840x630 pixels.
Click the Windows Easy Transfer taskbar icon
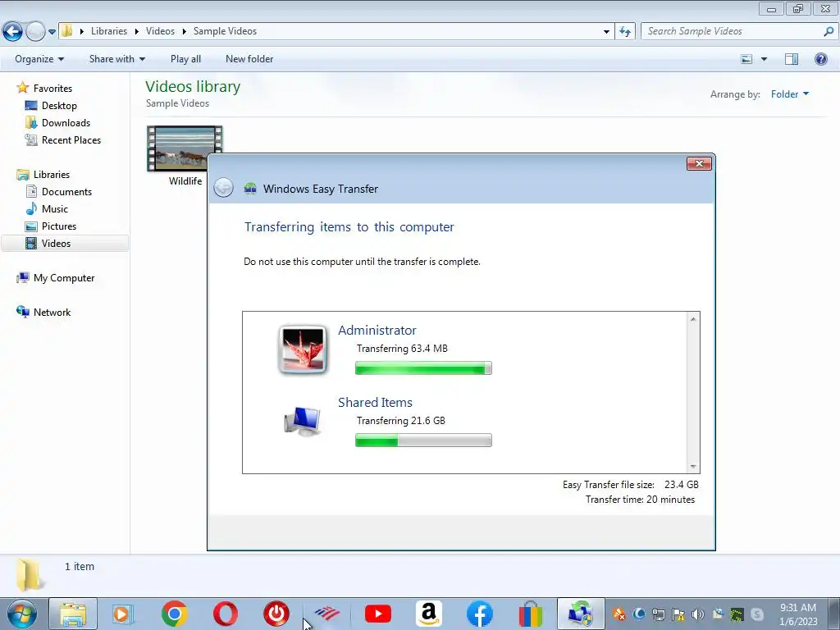[581, 614]
